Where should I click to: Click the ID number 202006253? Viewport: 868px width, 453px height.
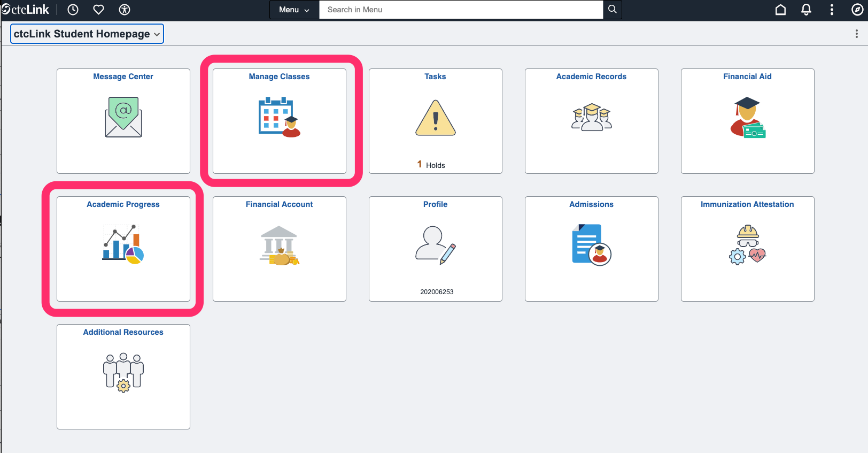click(437, 292)
